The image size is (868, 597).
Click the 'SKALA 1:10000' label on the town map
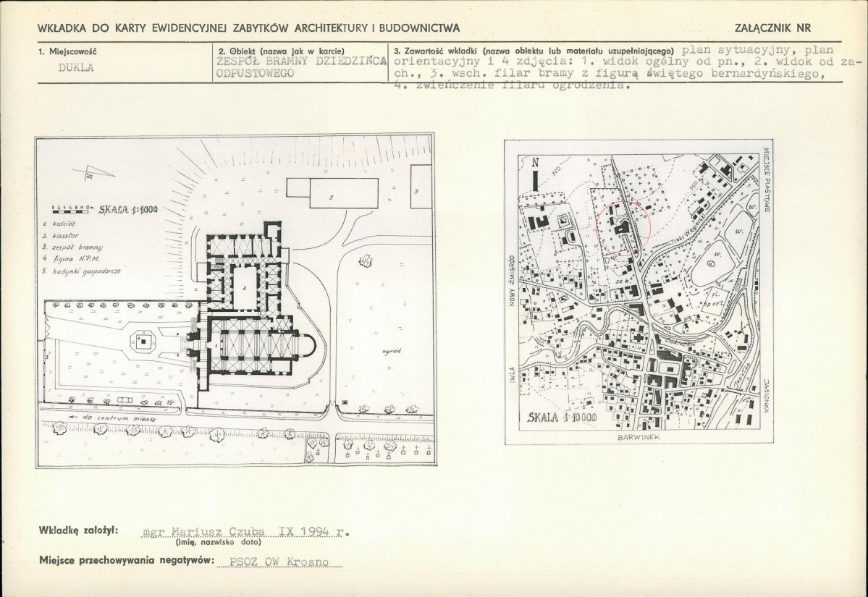pyautogui.click(x=561, y=418)
